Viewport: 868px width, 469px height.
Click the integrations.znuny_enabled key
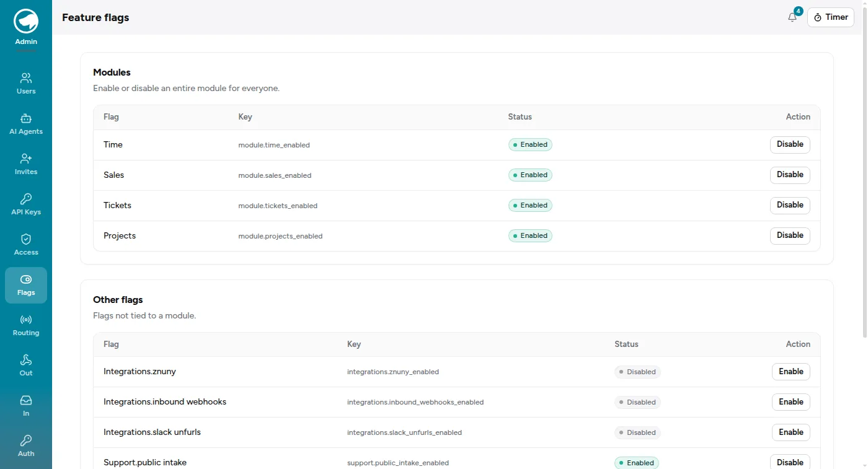coord(393,372)
